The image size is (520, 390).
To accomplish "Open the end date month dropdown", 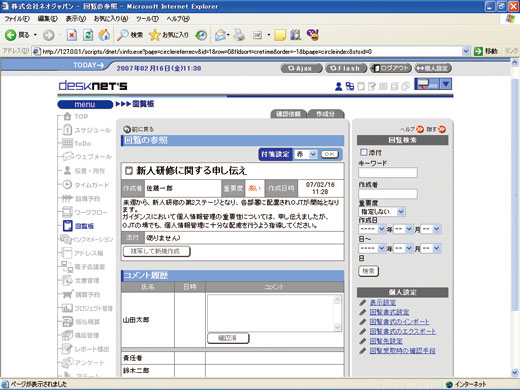I will point(403,248).
